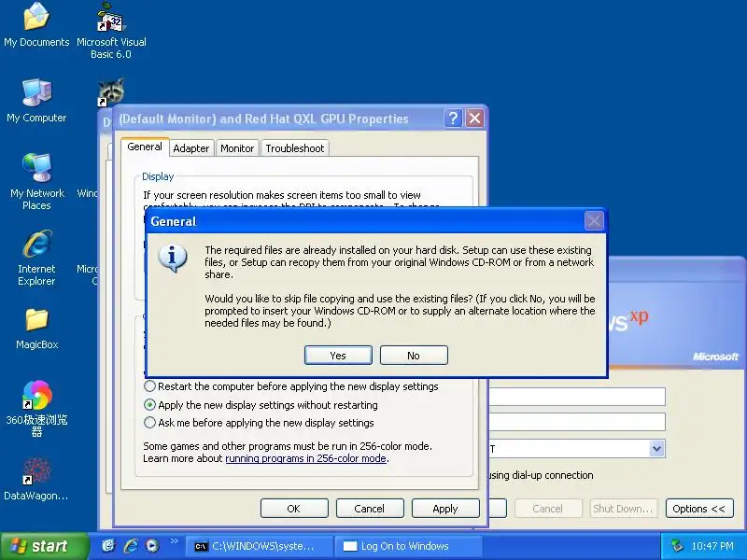This screenshot has height=560, width=747.
Task: Switch to the Monitor tab
Action: pos(237,148)
